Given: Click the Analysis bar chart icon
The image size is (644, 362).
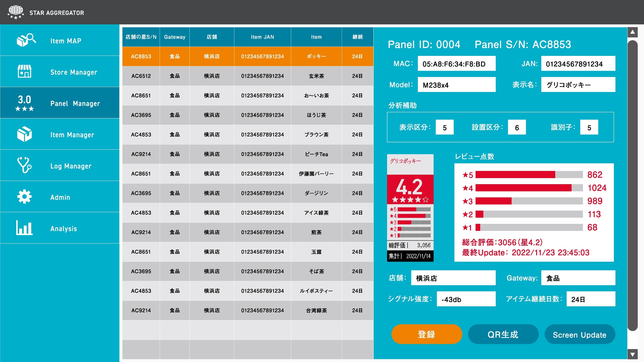Looking at the screenshot, I should pyautogui.click(x=24, y=228).
